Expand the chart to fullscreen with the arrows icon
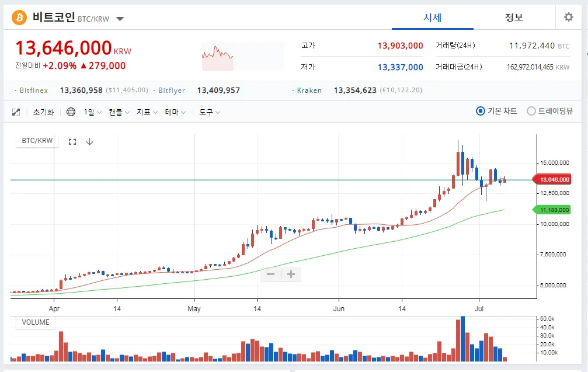The image size is (588, 372). coord(16,112)
